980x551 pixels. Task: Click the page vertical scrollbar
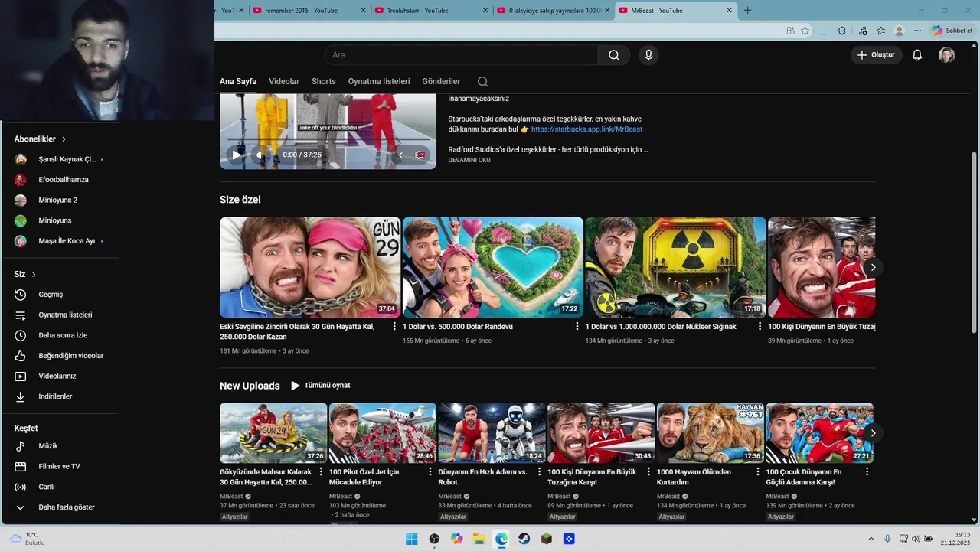point(974,241)
